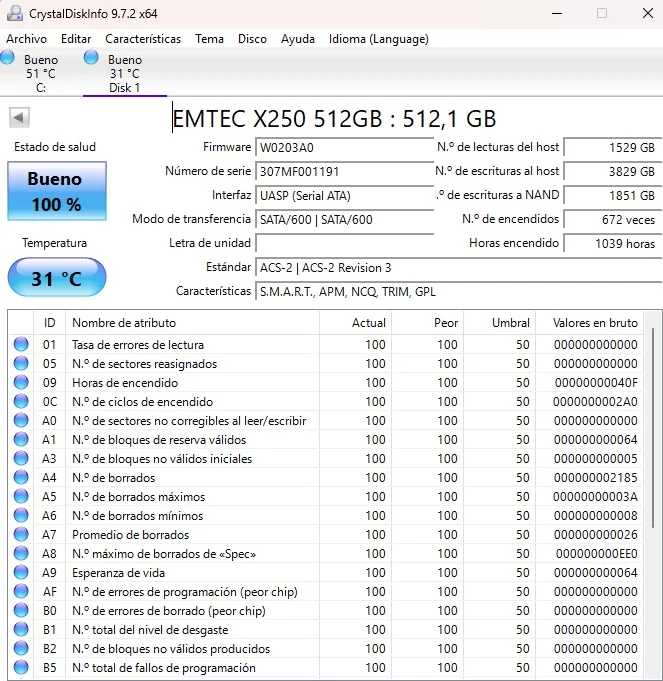Click host reads value 1529 GB
This screenshot has width=663, height=681.
[x=613, y=148]
